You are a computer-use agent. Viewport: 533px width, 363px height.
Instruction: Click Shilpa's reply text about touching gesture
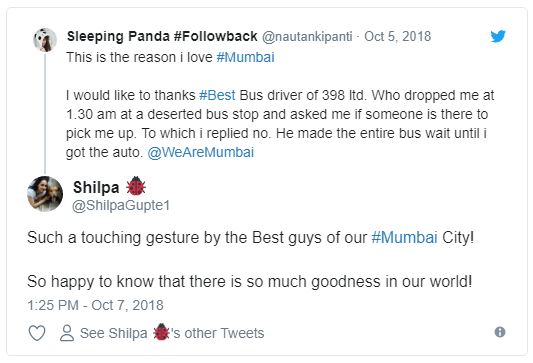(251, 259)
